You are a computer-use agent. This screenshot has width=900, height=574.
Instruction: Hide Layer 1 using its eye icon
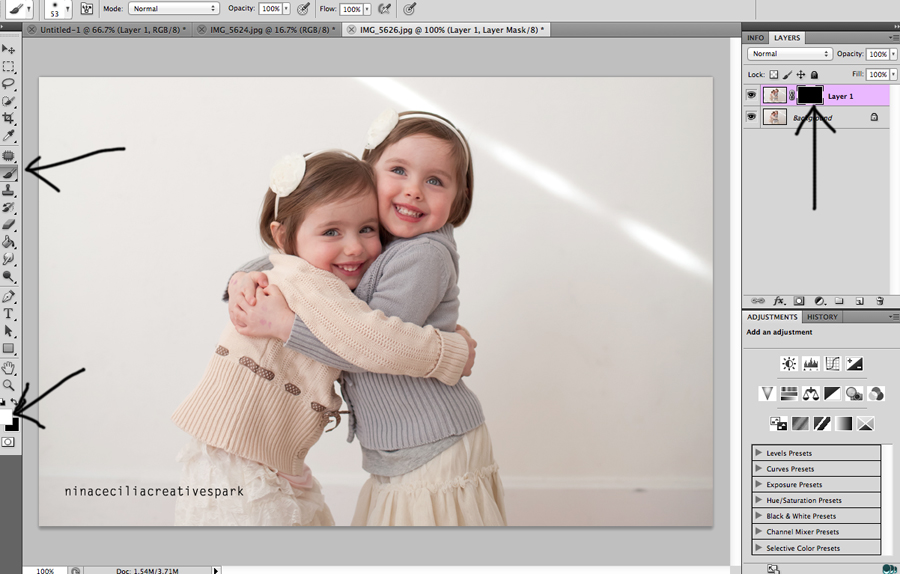pyautogui.click(x=752, y=95)
